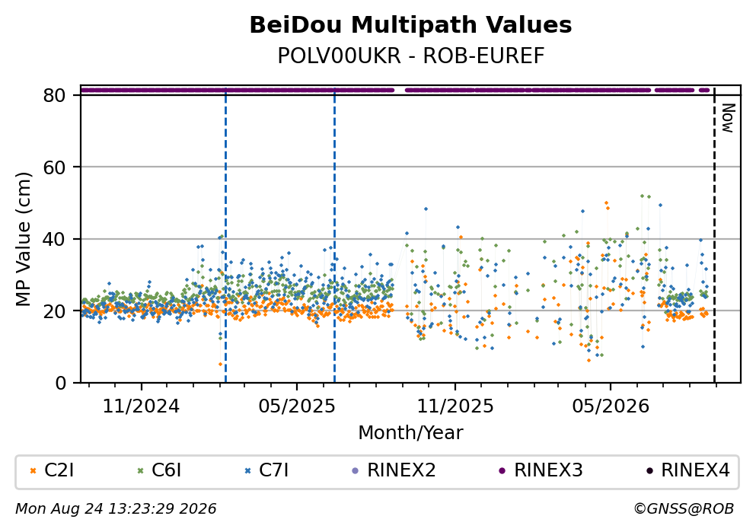This screenshot has width=756, height=532.
Task: Click the green C6I legend marker
Action: click(141, 471)
